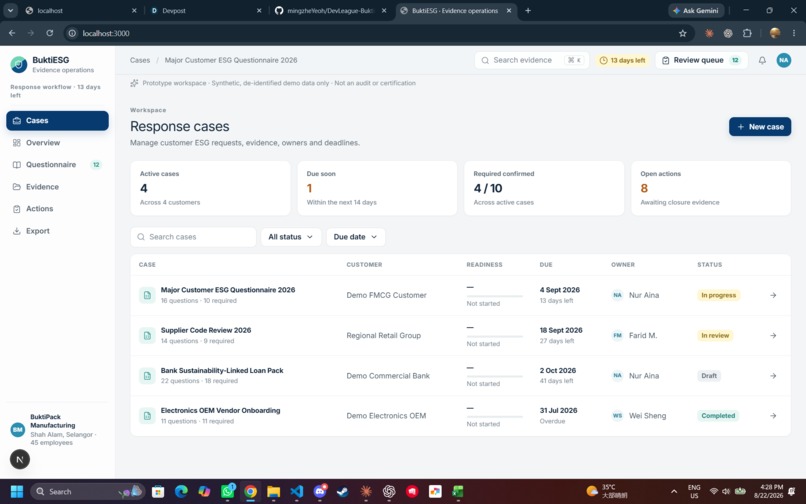The image size is (806, 504).
Task: Click the Open actions summary card
Action: coord(711,188)
